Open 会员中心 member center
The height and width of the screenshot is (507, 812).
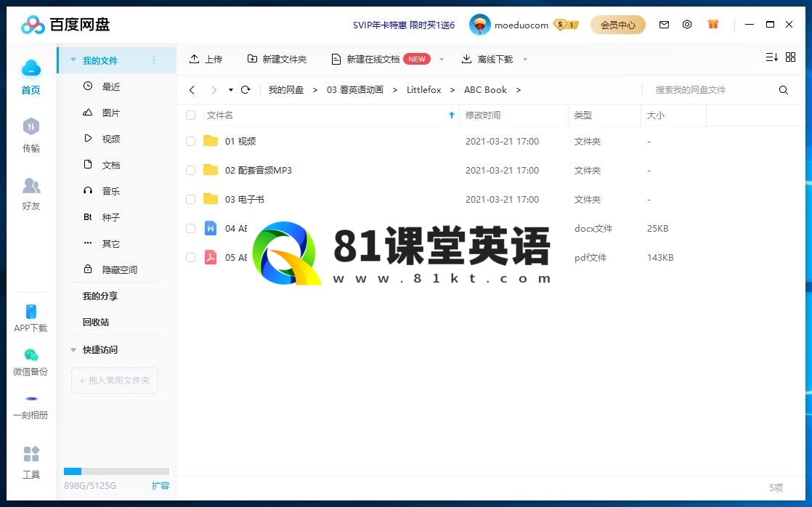click(x=618, y=25)
